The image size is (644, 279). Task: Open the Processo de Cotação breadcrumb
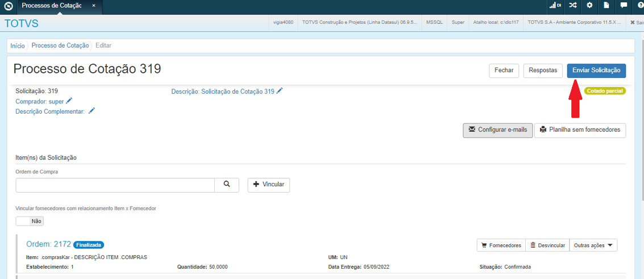(x=60, y=45)
